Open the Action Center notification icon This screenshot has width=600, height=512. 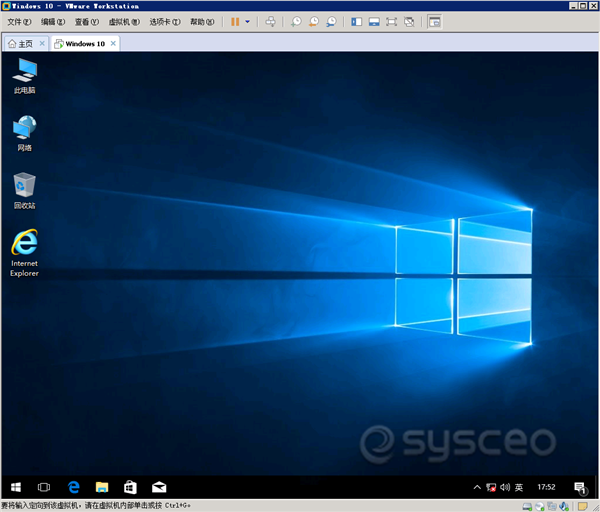pyautogui.click(x=580, y=488)
